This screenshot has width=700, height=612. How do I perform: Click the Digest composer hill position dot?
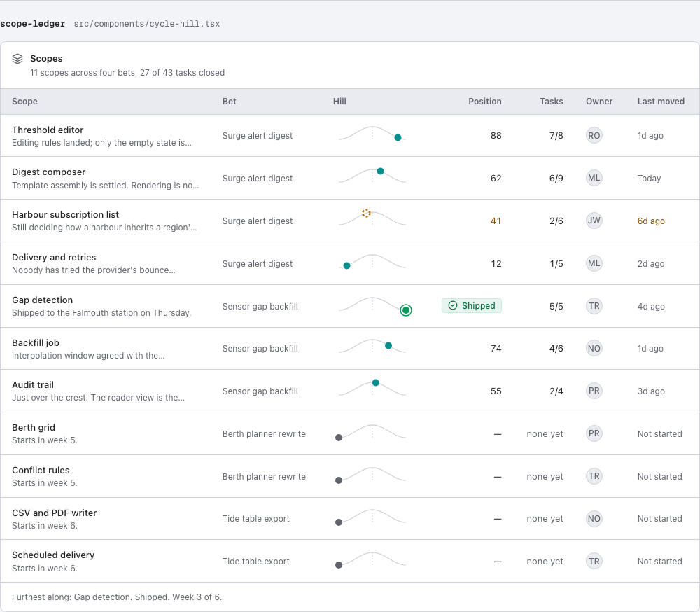(380, 171)
